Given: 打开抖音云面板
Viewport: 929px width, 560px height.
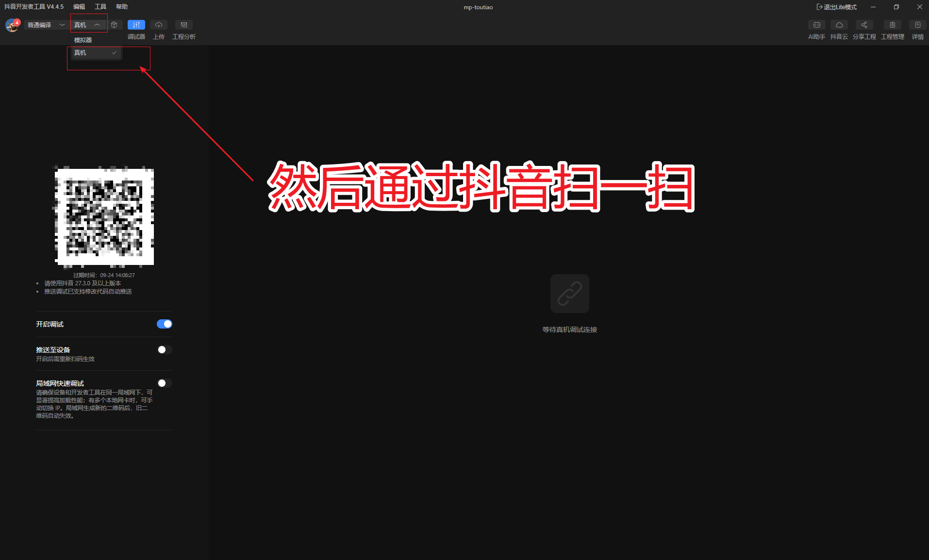Looking at the screenshot, I should (839, 29).
